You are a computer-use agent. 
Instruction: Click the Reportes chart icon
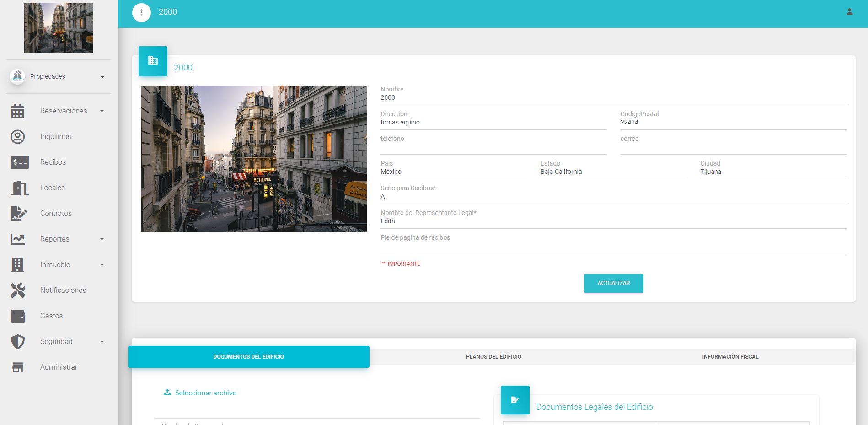point(18,239)
